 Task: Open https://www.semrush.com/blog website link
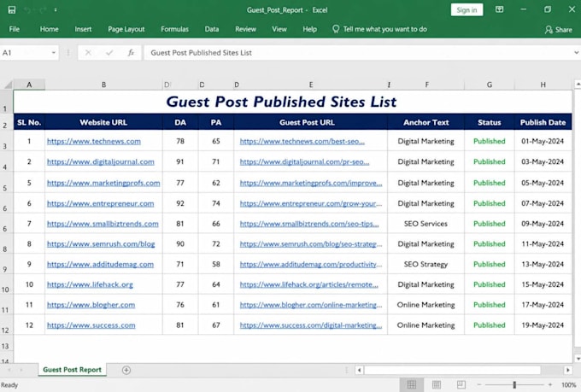coord(101,243)
